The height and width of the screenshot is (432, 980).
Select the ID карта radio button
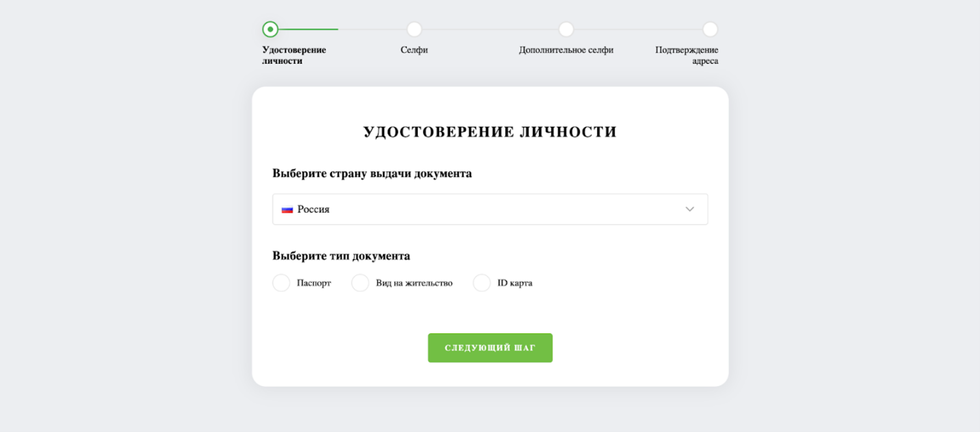481,283
